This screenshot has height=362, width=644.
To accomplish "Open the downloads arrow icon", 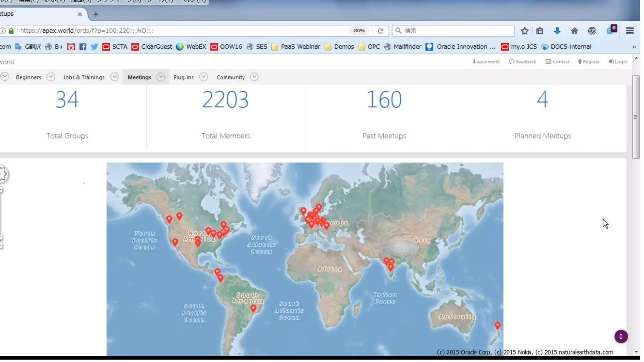I will (x=557, y=31).
